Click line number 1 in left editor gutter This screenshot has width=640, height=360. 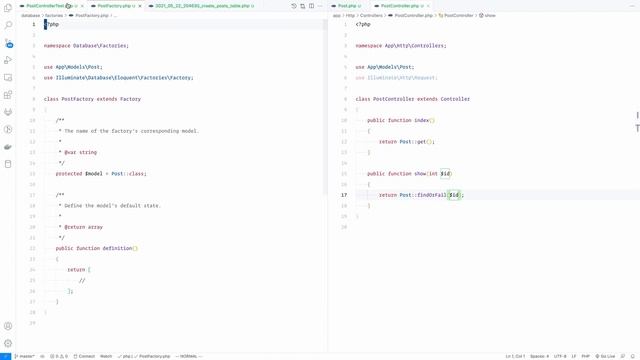tap(34, 24)
